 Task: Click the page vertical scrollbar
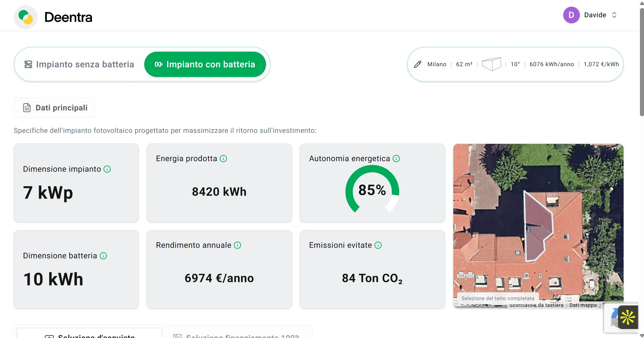642,62
